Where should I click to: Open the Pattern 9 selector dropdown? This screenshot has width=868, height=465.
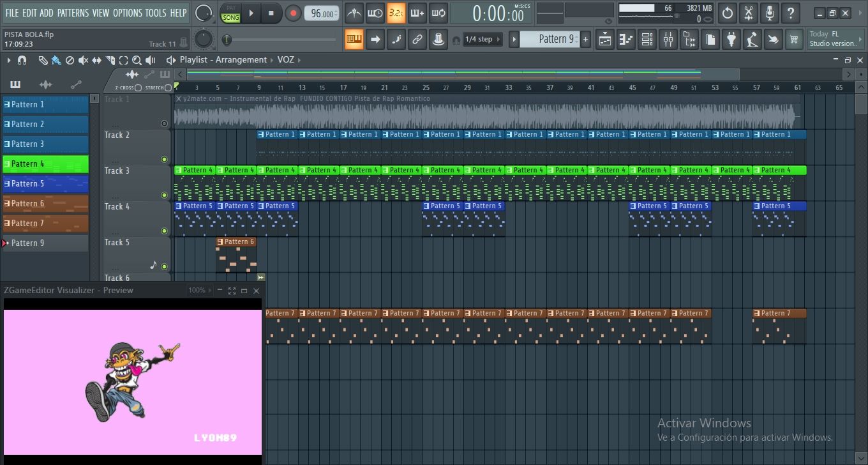550,40
